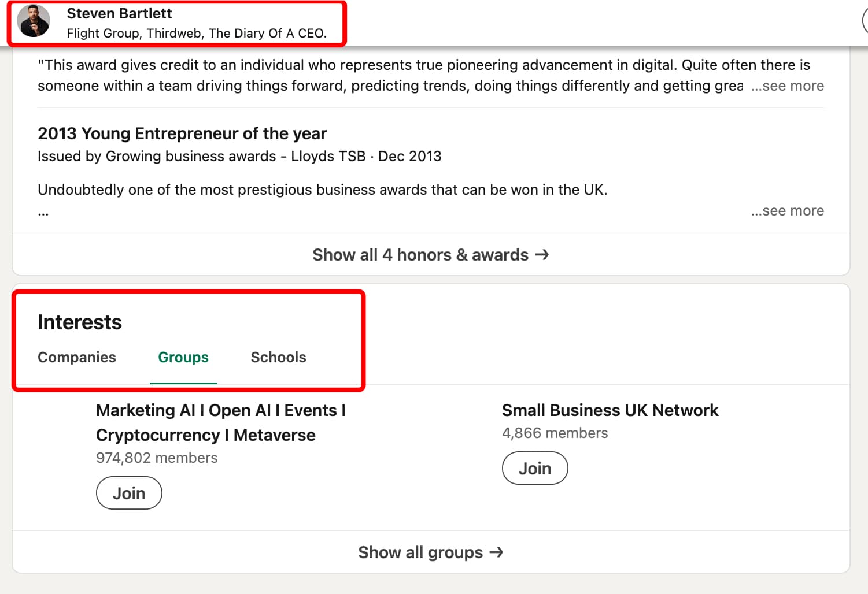Open the Small Business UK Network group page

[x=610, y=410]
